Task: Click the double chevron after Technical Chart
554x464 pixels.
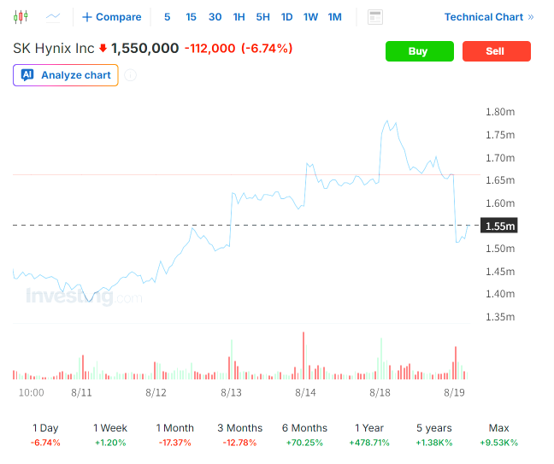Action: tap(531, 17)
